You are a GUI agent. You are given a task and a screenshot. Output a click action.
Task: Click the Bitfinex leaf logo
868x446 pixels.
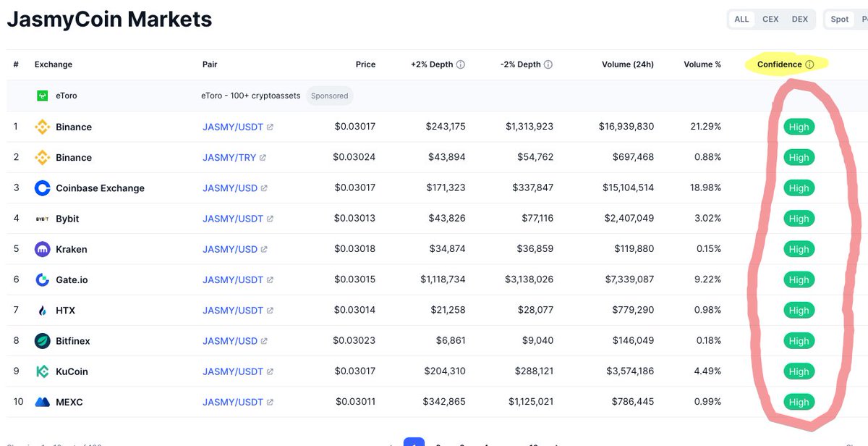[43, 341]
